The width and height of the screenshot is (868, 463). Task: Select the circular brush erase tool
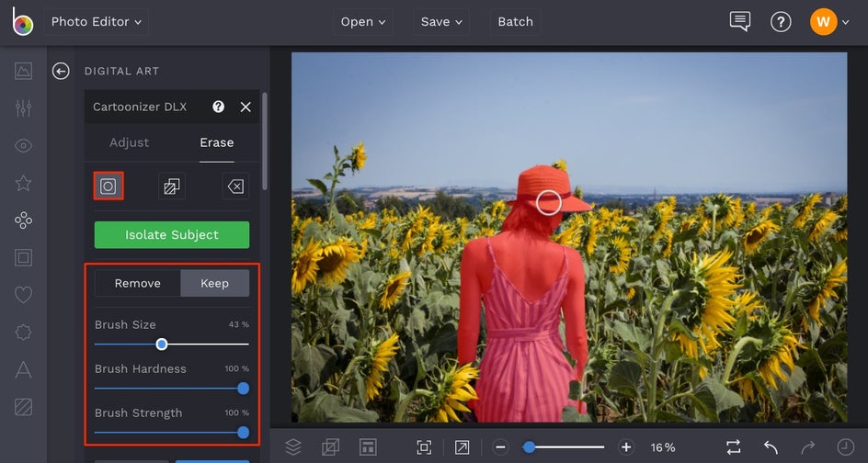(108, 186)
